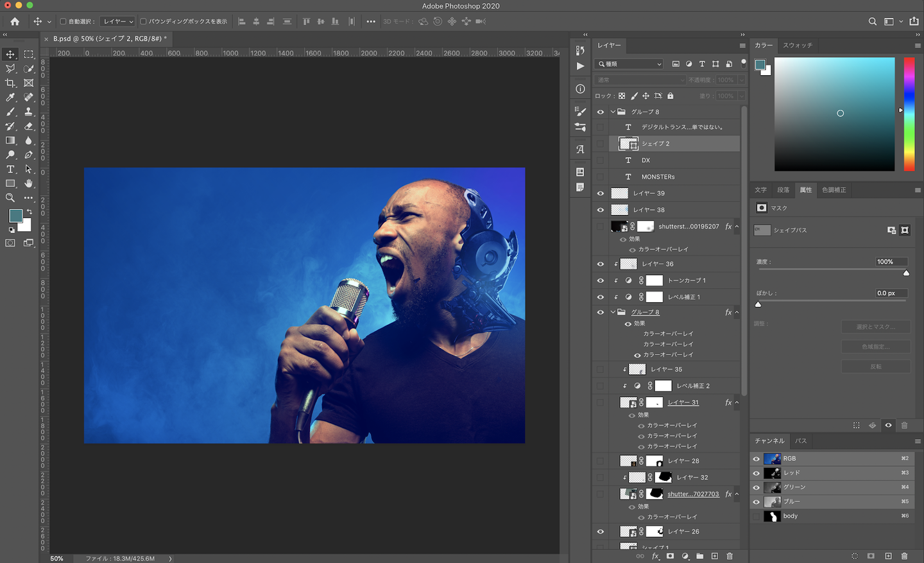924x563 pixels.
Task: Click the Create new layer icon
Action: click(714, 556)
